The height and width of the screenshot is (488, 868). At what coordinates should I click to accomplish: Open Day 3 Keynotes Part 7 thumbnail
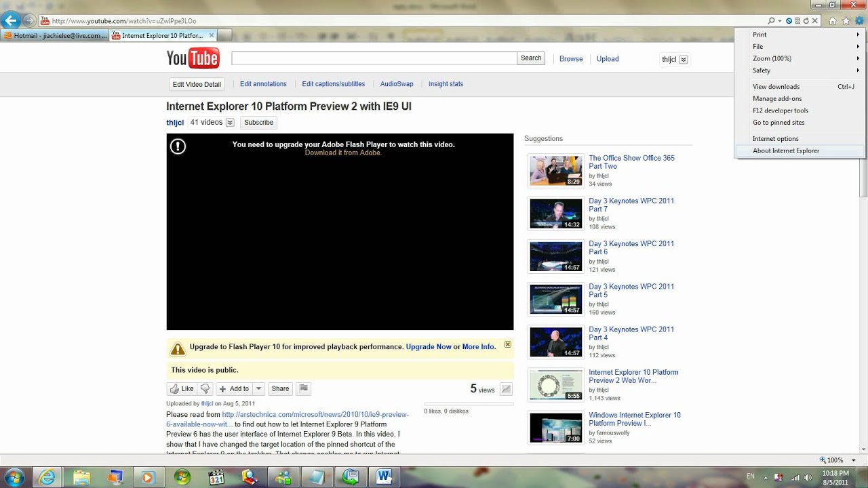click(556, 214)
